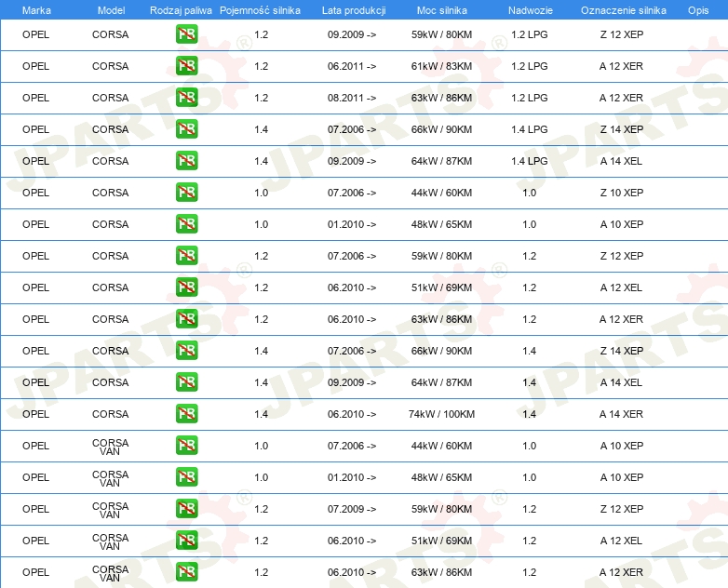This screenshot has height=588, width=728.
Task: Click engine capacity '1.0' in the Z 10 XEP row
Action: [261, 193]
